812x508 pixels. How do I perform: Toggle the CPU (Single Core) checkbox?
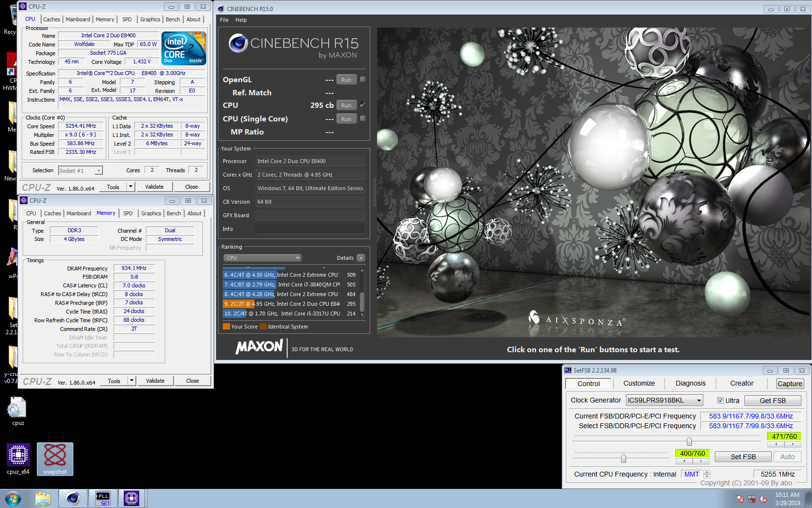click(363, 118)
